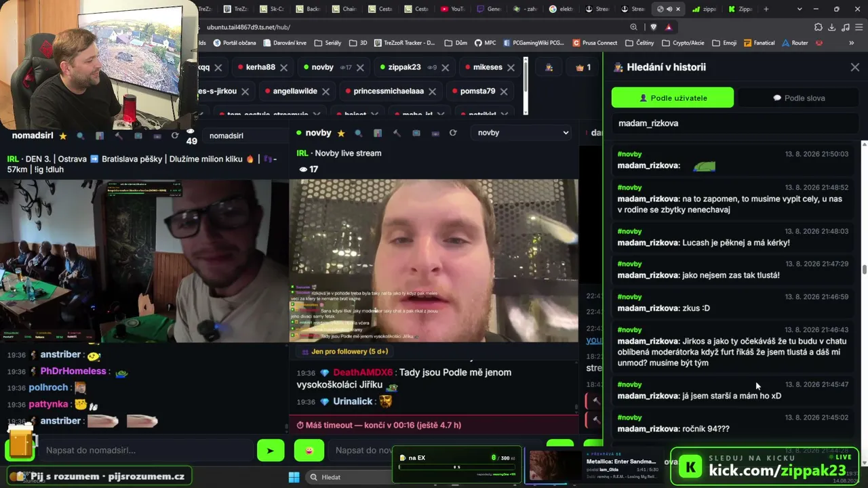Viewport: 868px width, 488px height.
Task: Click the crown counter button
Action: point(583,68)
